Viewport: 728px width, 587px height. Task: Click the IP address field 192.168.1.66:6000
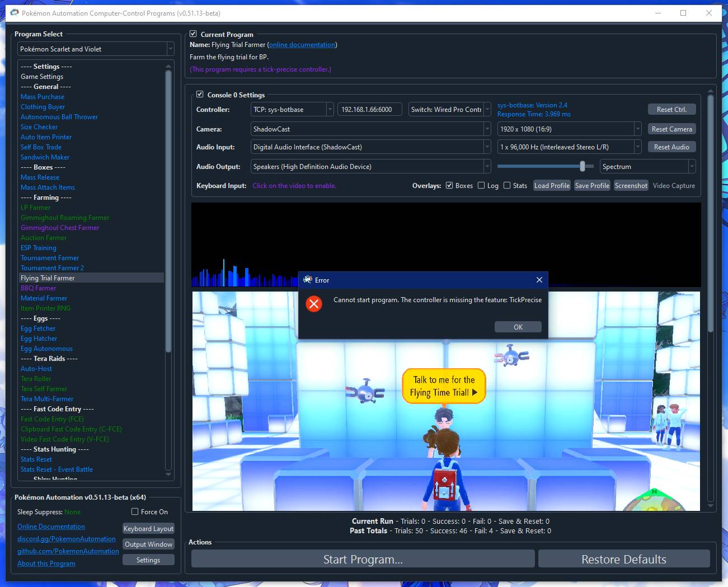tap(369, 110)
